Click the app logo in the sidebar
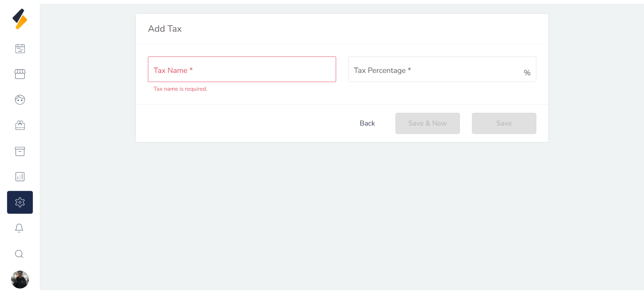The width and height of the screenshot is (644, 294). coord(20,19)
